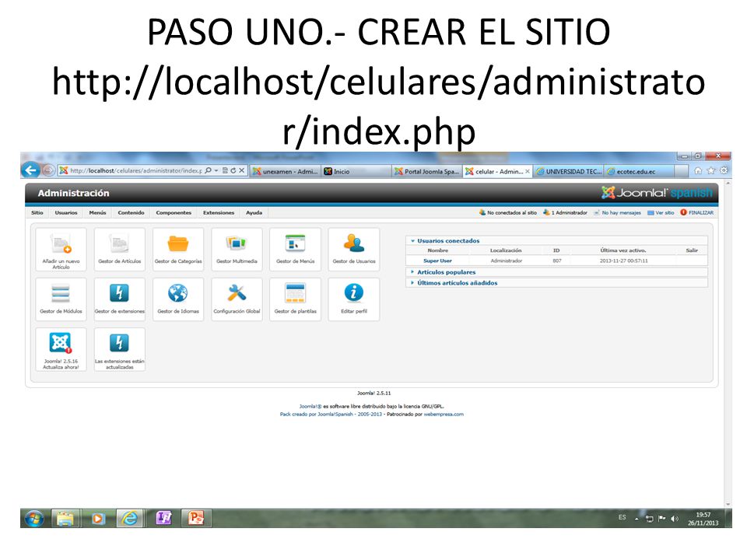Image resolution: width=747 pixels, height=560 pixels.
Task: Click browser forward arrow button
Action: click(47, 170)
